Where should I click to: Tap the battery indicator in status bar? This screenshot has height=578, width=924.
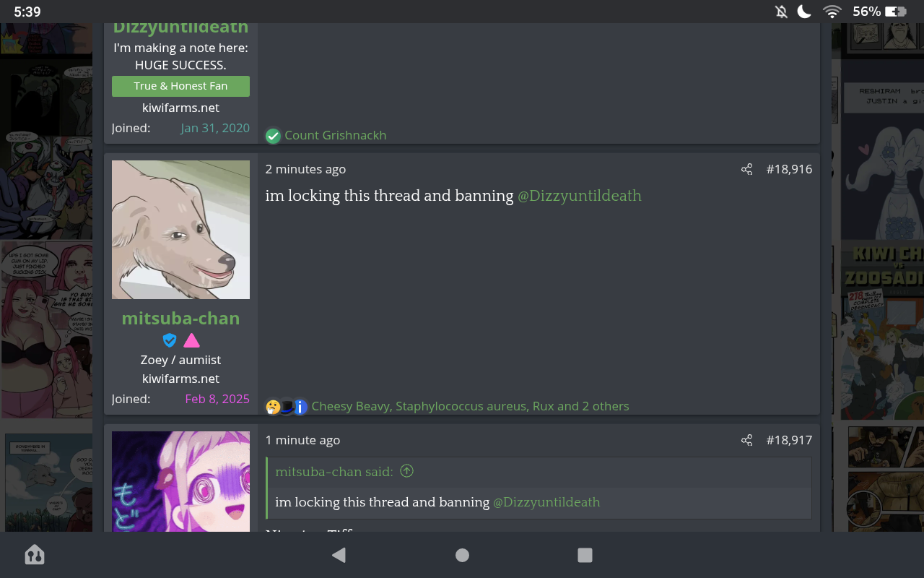896,12
